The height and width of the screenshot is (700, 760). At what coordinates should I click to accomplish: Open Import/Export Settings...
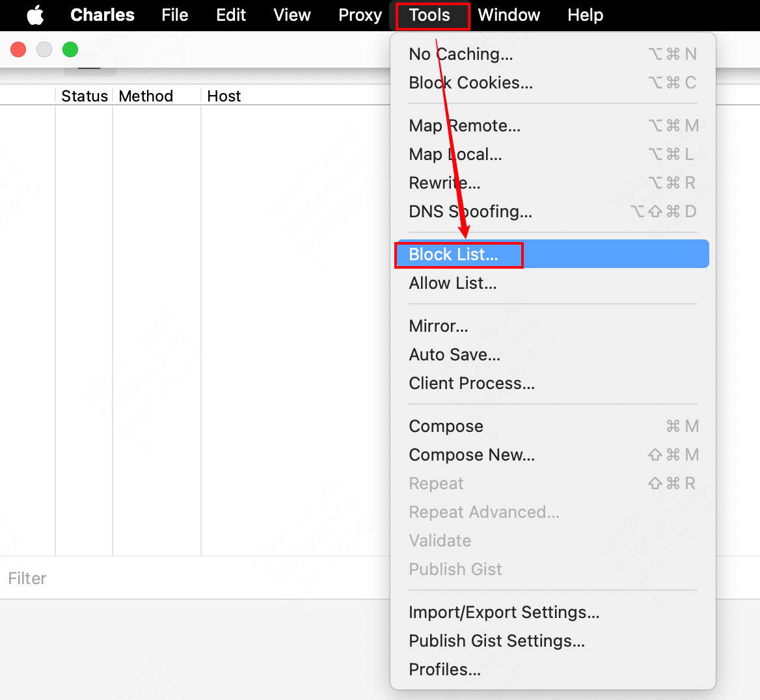pos(552,612)
